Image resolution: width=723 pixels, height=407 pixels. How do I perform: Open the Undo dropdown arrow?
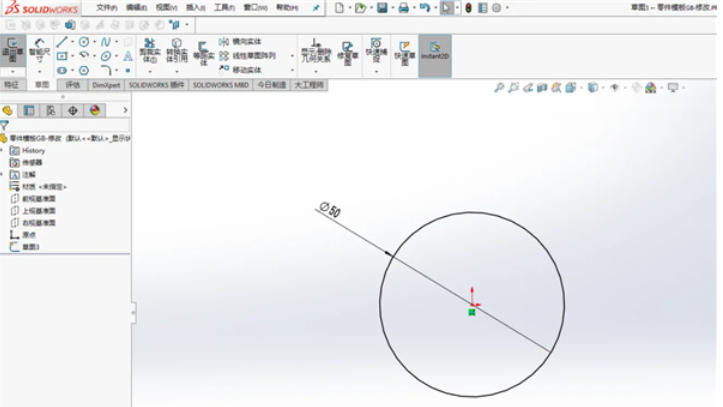(433, 7)
